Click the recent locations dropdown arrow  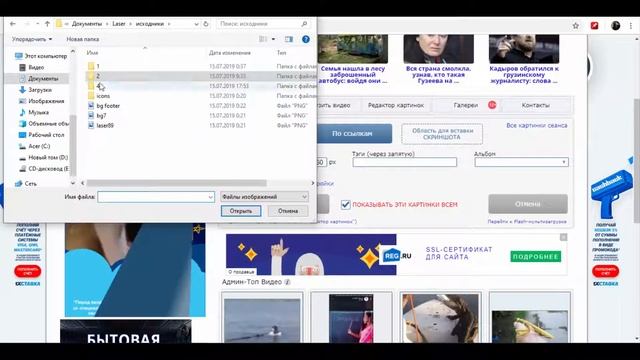pyautogui.click(x=37, y=24)
